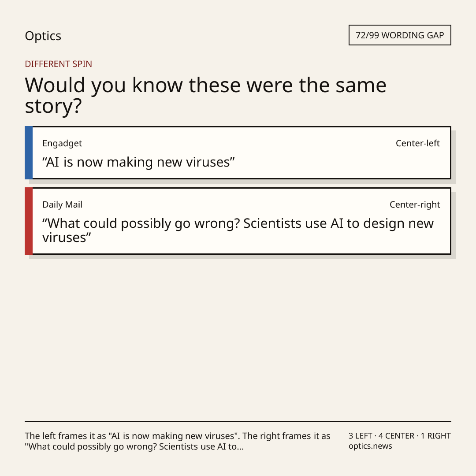The height and width of the screenshot is (476, 476).
Task: Click the Daily Mail source name
Action: click(x=62, y=205)
